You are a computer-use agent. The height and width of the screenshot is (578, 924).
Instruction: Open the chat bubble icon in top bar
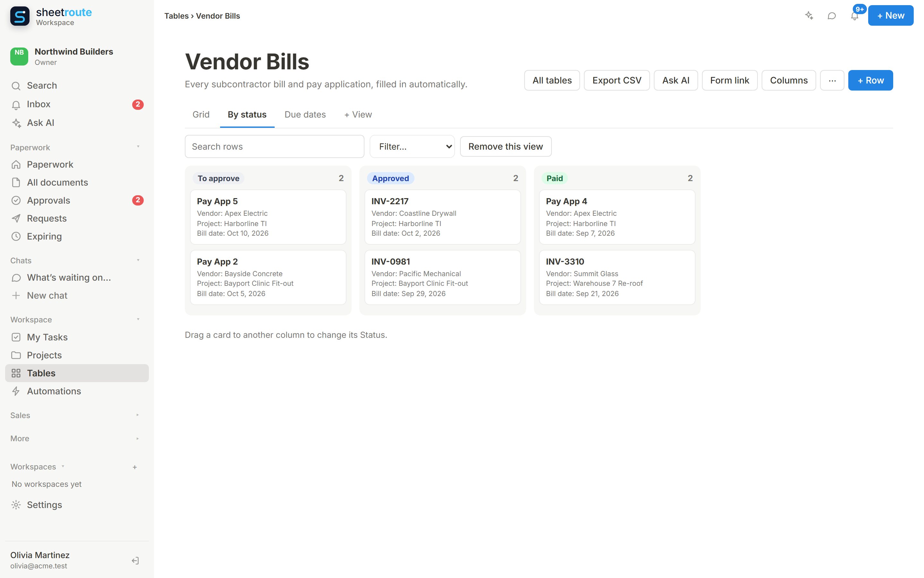tap(832, 16)
